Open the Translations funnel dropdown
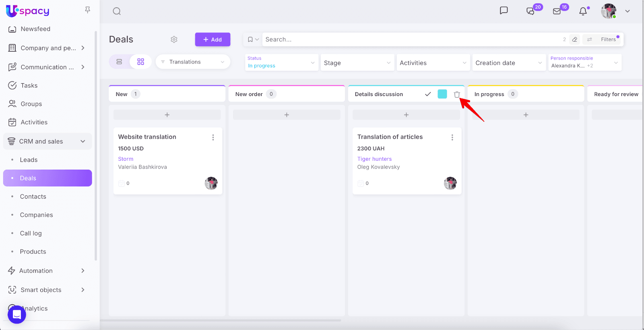 pyautogui.click(x=193, y=62)
